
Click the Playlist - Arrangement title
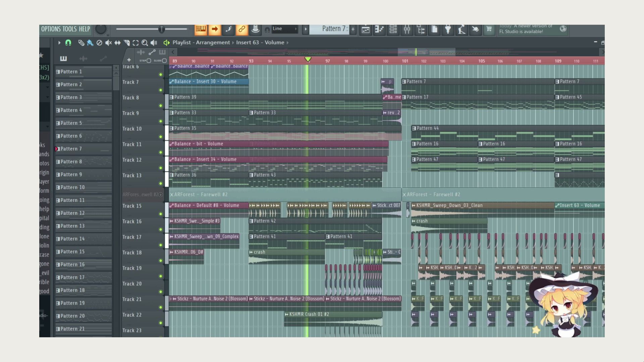pos(201,43)
